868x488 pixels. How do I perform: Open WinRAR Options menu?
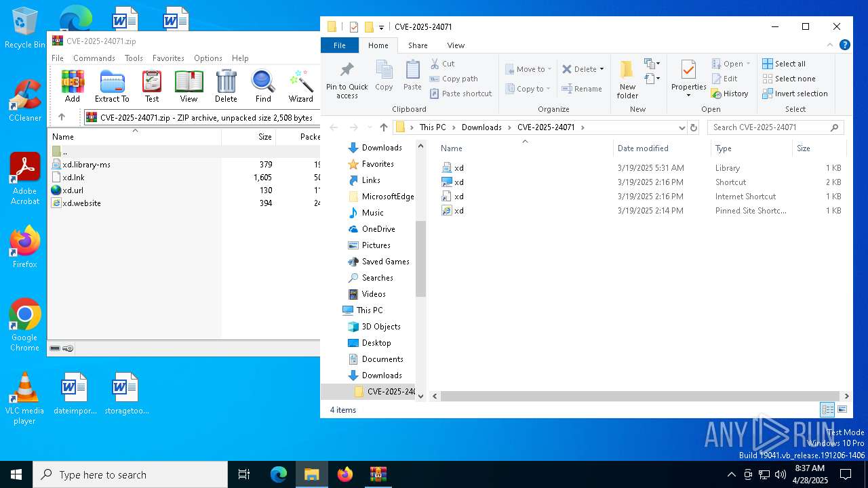click(x=208, y=58)
